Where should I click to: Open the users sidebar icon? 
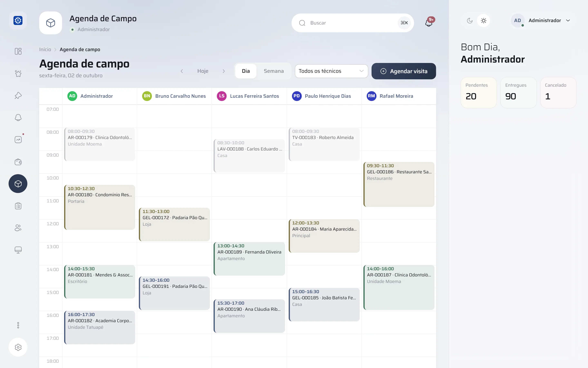tap(18, 228)
